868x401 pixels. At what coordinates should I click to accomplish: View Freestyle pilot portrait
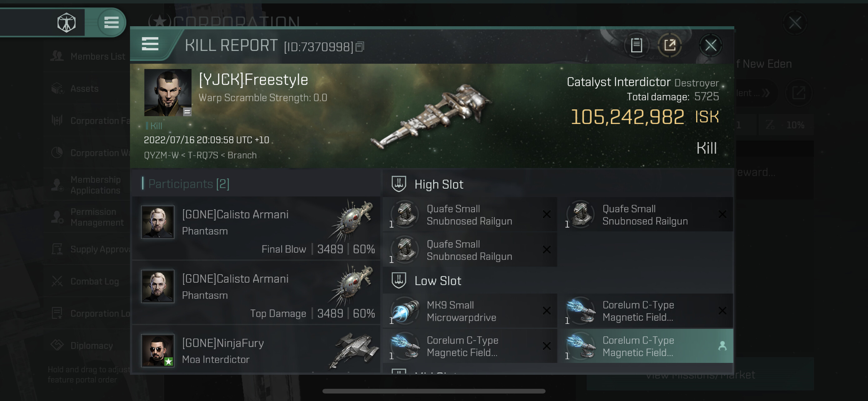pyautogui.click(x=168, y=92)
